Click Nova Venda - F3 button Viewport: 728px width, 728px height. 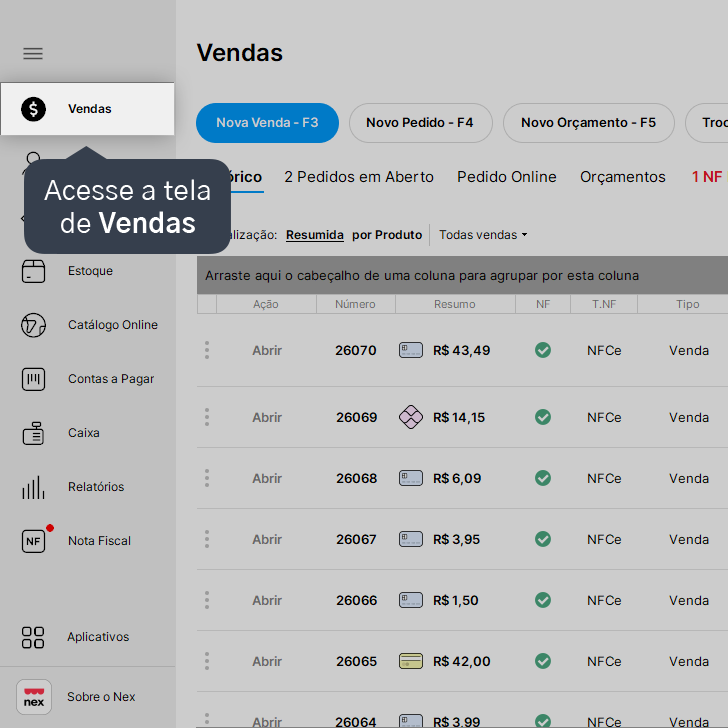tap(267, 123)
